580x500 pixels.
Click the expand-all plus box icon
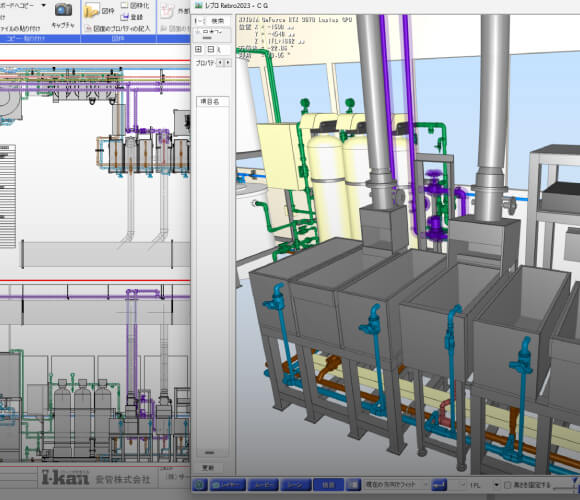(199, 49)
